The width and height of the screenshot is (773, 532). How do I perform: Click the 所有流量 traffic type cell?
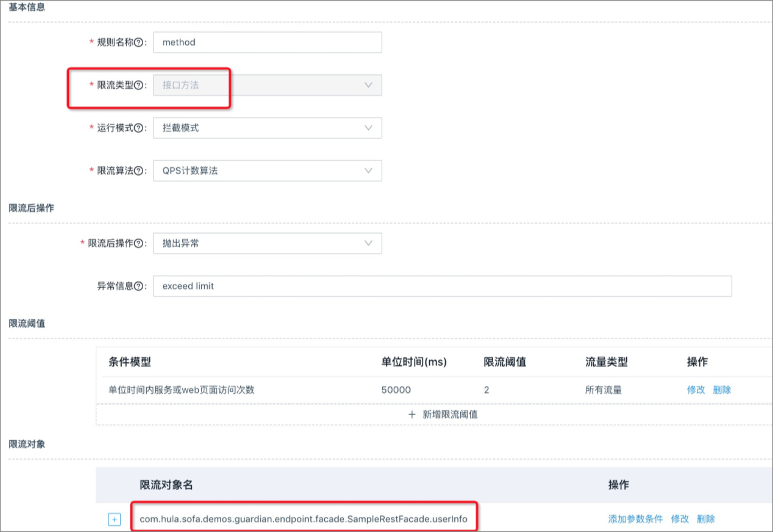[x=603, y=390]
